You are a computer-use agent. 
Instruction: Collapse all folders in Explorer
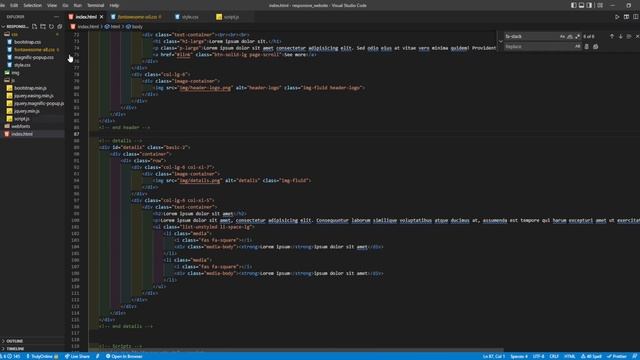tap(60, 27)
